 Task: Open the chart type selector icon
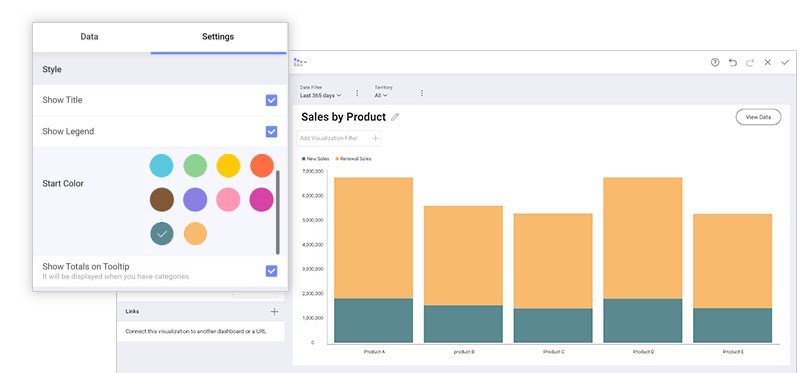(300, 62)
